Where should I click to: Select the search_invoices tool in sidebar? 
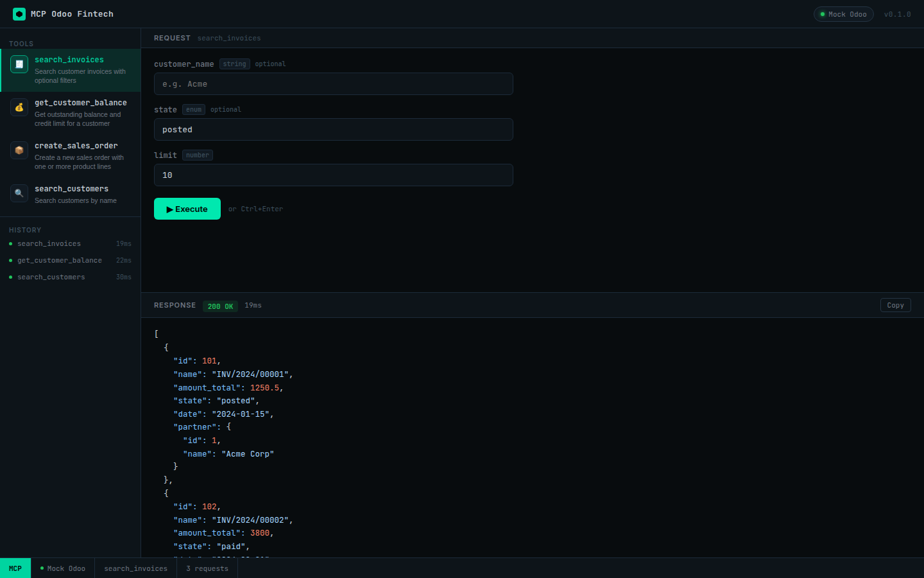coord(71,70)
